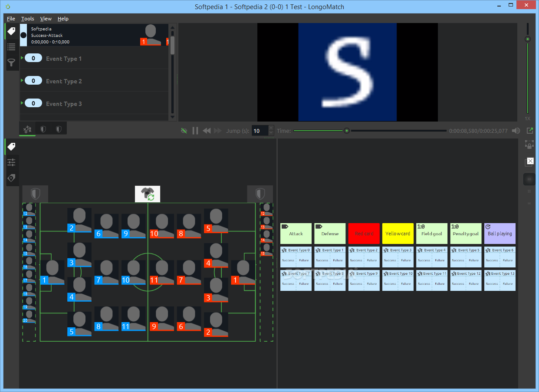Select red player number 5 on field
The image size is (539, 392).
(x=216, y=221)
